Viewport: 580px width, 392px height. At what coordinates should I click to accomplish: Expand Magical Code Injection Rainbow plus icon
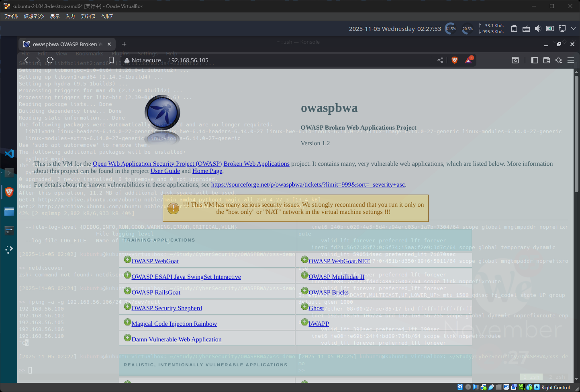[127, 322]
